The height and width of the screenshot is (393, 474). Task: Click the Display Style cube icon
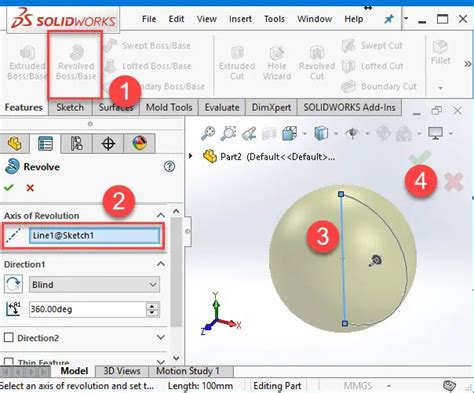(x=321, y=134)
